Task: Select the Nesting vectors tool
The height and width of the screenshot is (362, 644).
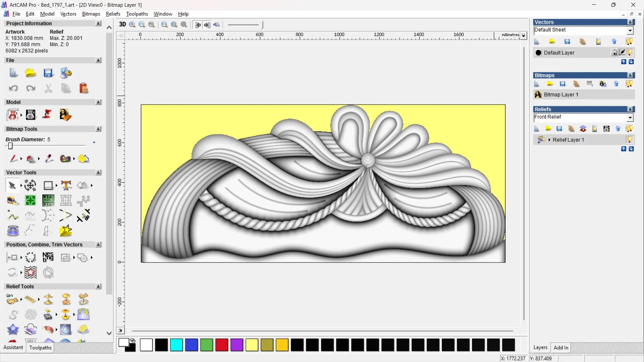Action: (48, 257)
